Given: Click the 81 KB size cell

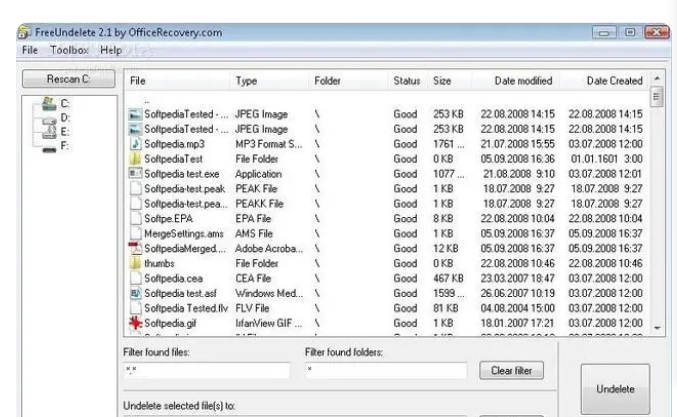Looking at the screenshot, I should pyautogui.click(x=446, y=308).
